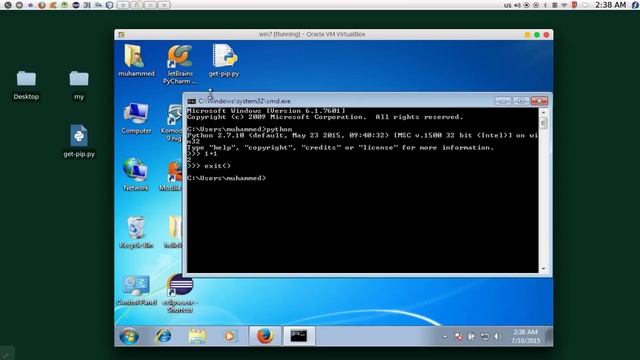
Task: Click the command prompt line C:\Users\muhammed>
Action: (x=227, y=178)
